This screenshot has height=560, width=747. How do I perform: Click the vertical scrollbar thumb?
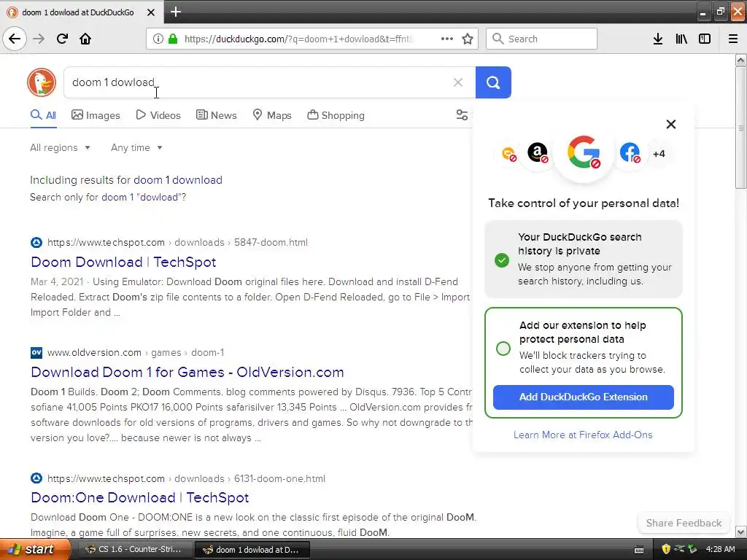point(740,128)
